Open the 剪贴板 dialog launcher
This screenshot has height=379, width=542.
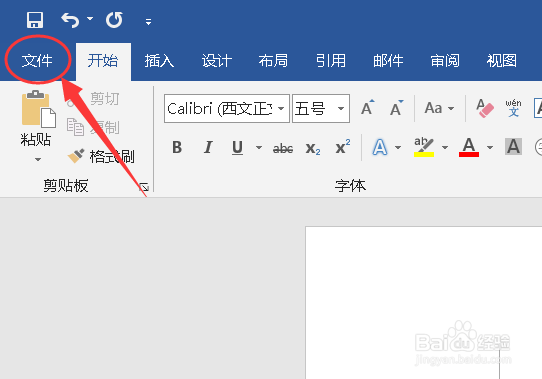pos(144,187)
